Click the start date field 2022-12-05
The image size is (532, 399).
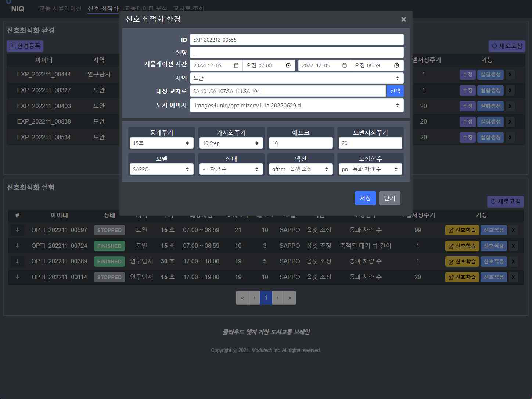(216, 65)
